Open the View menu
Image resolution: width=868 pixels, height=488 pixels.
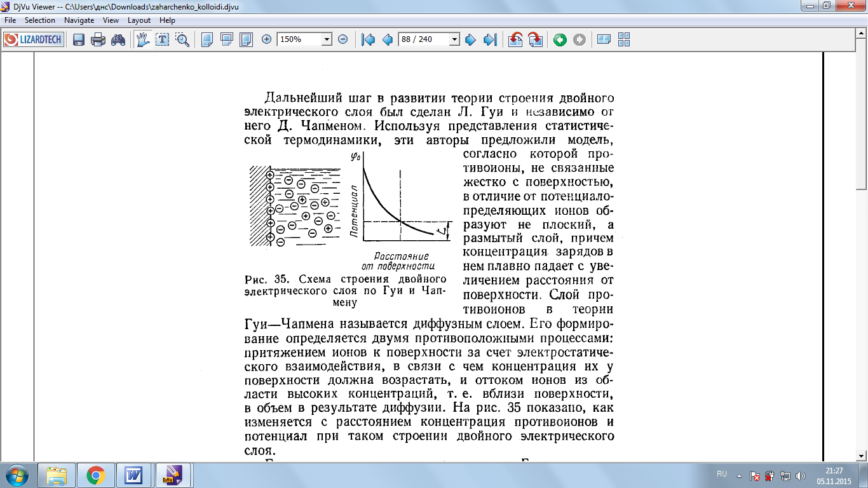(x=111, y=20)
